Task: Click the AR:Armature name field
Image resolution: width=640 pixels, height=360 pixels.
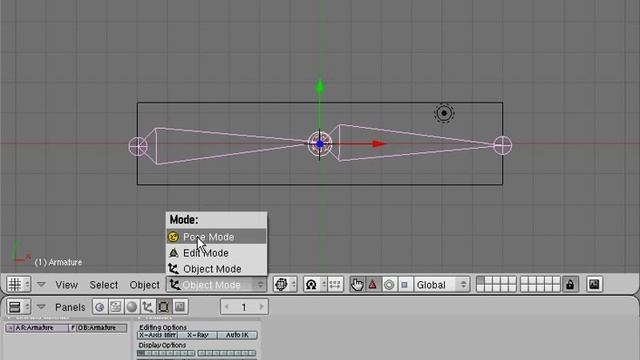Action: (42, 328)
